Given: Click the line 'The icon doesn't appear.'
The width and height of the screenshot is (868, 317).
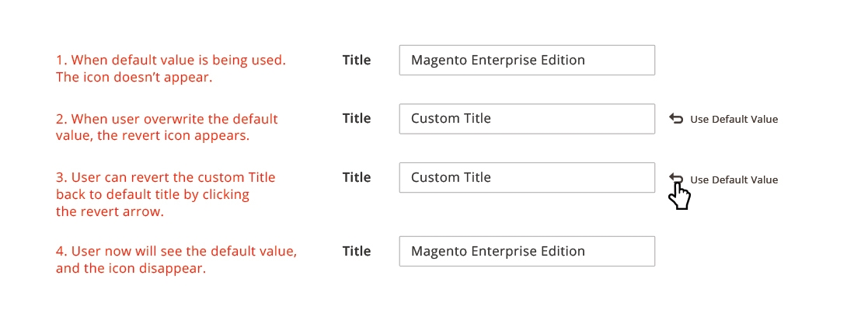Looking at the screenshot, I should point(134,77).
